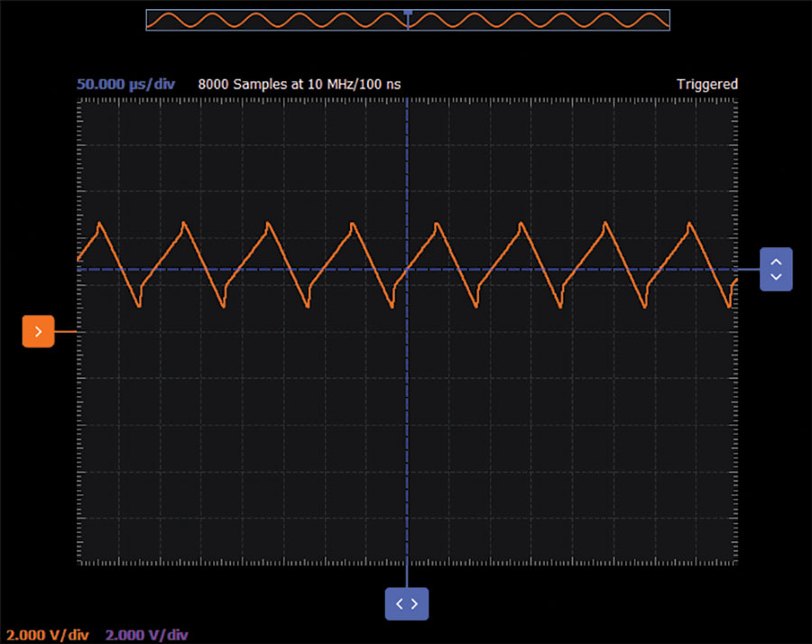Click the Triggered status text
This screenshot has width=812, height=644.
pyautogui.click(x=706, y=84)
